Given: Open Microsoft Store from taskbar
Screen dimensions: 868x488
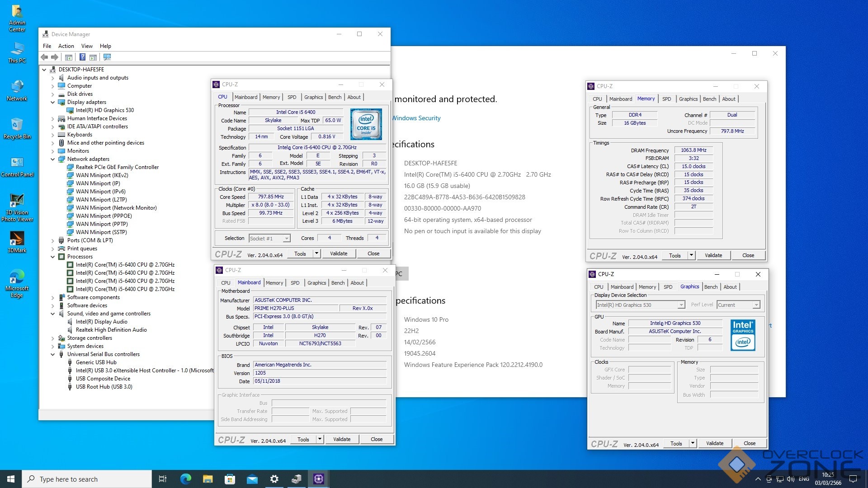Looking at the screenshot, I should pyautogui.click(x=230, y=479).
